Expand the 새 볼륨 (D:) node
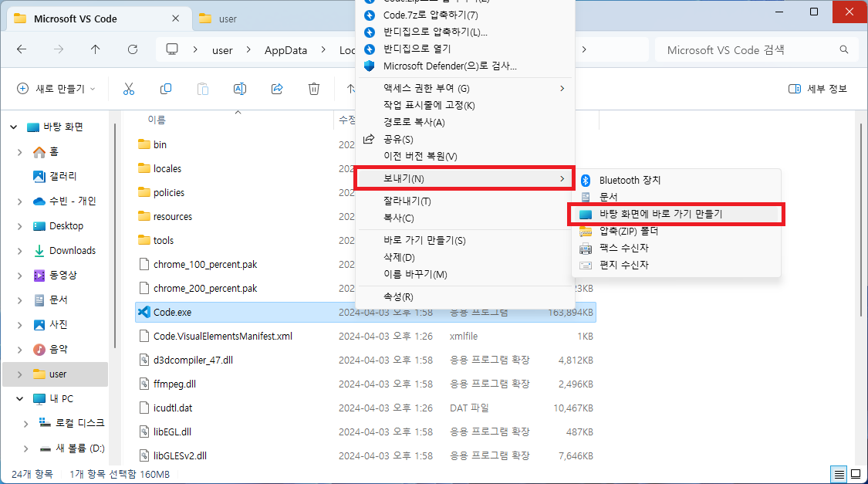Viewport: 868px width, 484px height. click(x=26, y=448)
